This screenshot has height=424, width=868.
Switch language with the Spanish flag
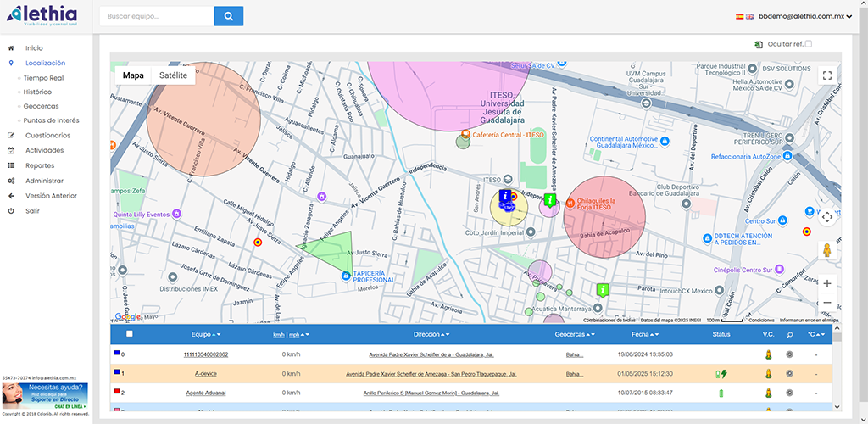point(739,17)
